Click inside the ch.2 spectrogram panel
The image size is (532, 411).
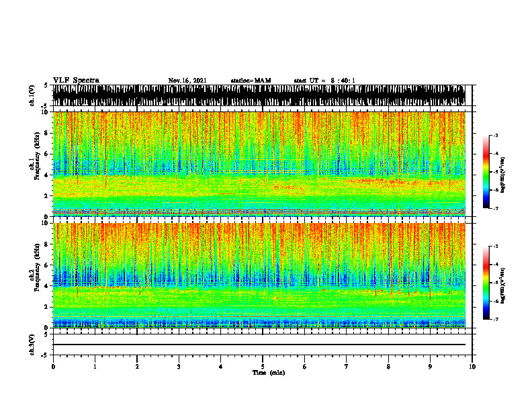point(259,275)
